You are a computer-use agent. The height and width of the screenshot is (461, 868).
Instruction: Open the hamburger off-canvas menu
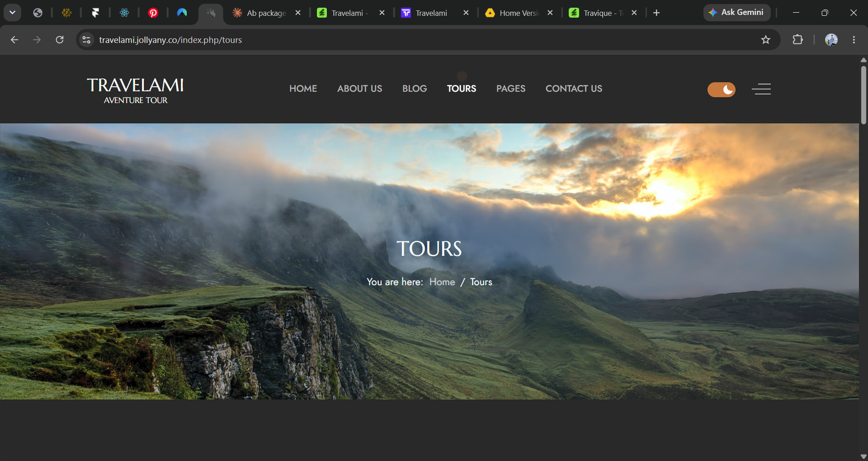point(762,89)
